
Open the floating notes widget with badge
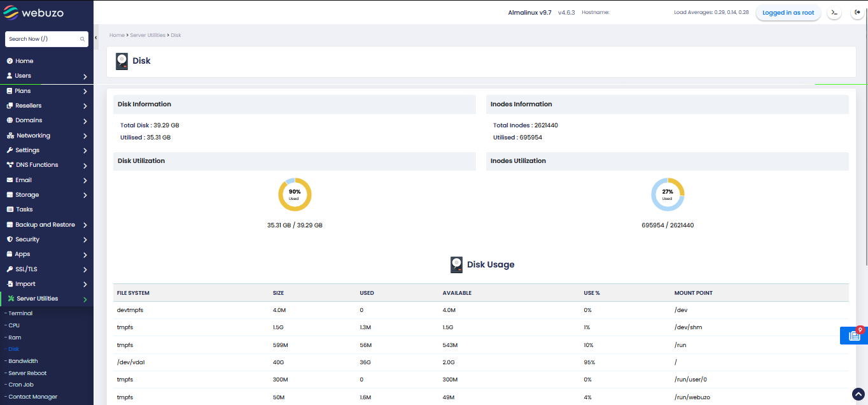point(853,336)
